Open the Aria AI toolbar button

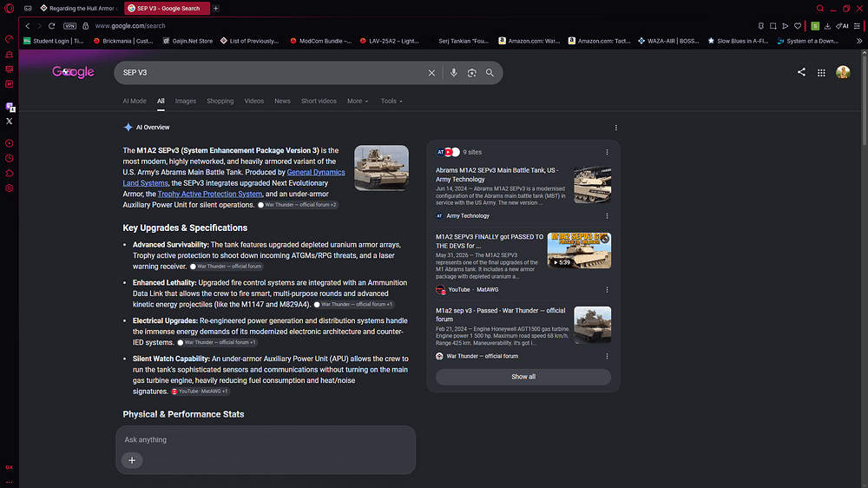tap(842, 26)
